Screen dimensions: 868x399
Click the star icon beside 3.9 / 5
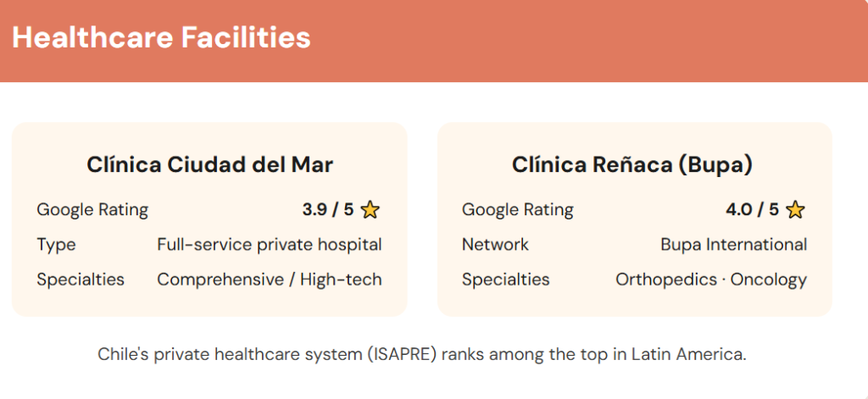[370, 210]
